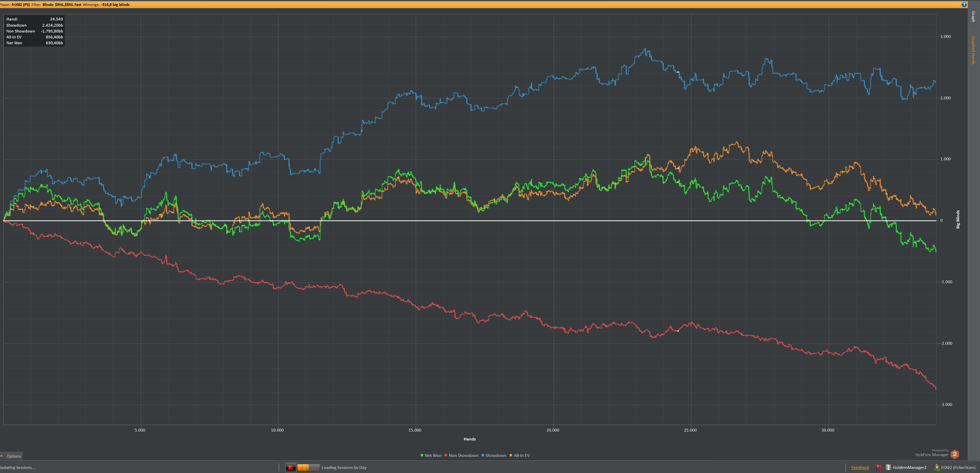Click the red flag icon in status bar
The height and width of the screenshot is (473, 980).
click(878, 467)
